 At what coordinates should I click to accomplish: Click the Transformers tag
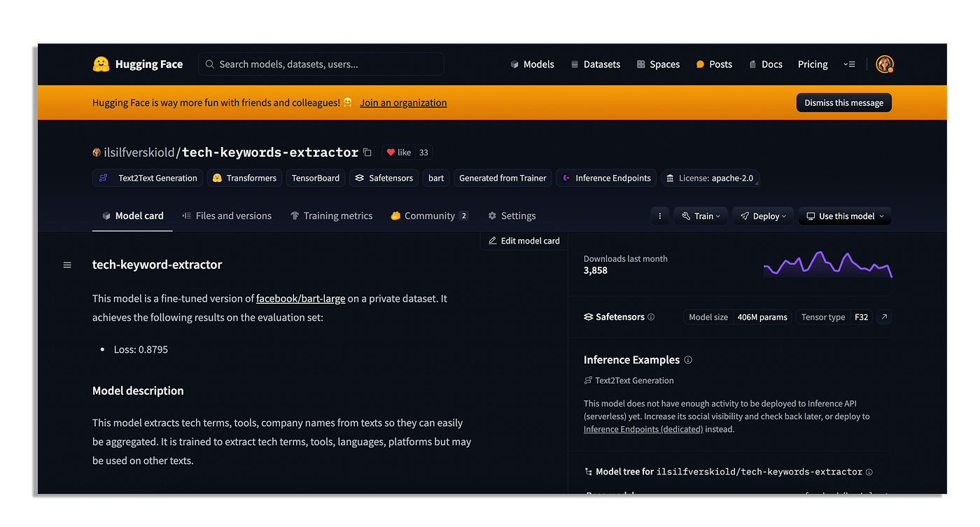pyautogui.click(x=245, y=178)
